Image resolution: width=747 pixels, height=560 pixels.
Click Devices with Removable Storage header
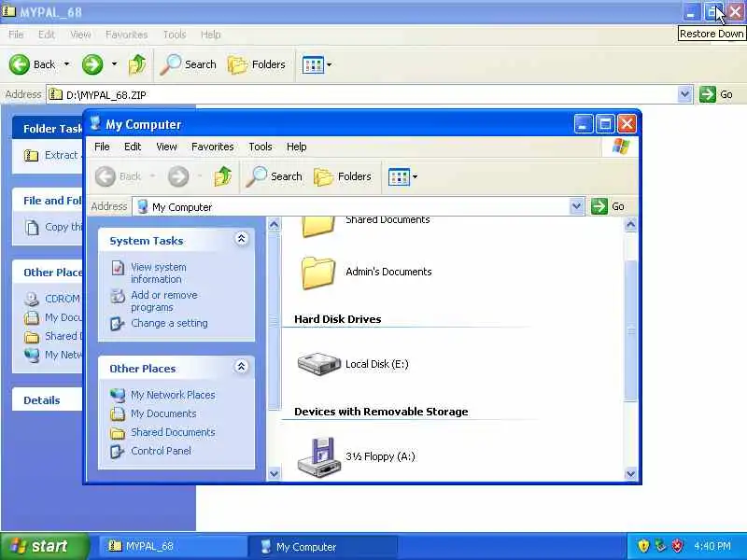coord(381,412)
